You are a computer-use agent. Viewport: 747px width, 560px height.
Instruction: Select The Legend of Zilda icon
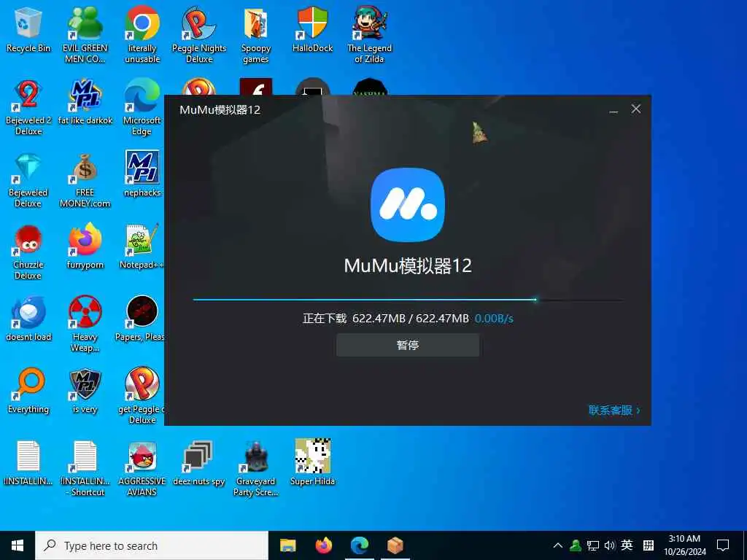tap(370, 35)
